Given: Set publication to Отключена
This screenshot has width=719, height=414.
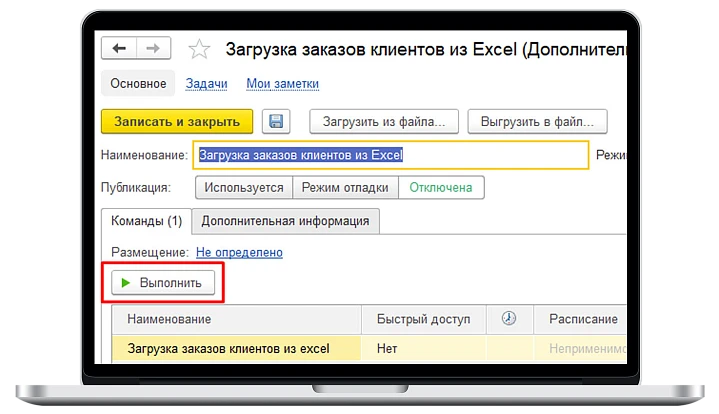Looking at the screenshot, I should pyautogui.click(x=442, y=187).
